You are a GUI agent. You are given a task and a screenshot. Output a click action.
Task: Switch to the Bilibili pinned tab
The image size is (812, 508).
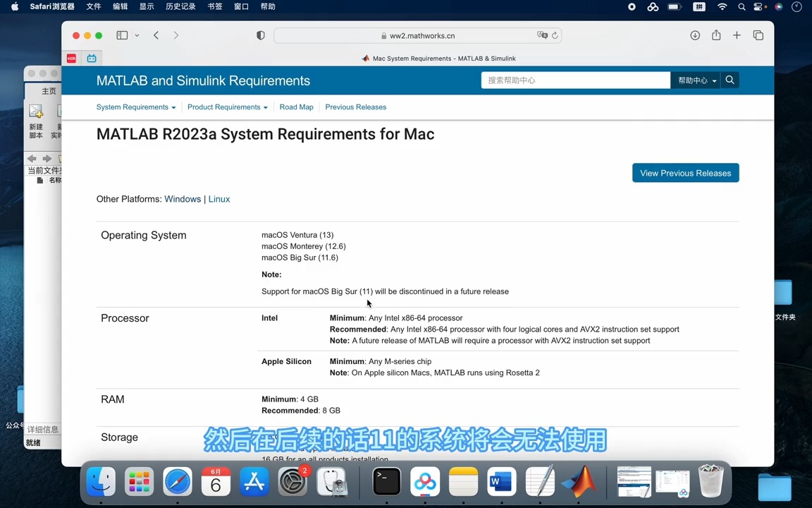[92, 59]
